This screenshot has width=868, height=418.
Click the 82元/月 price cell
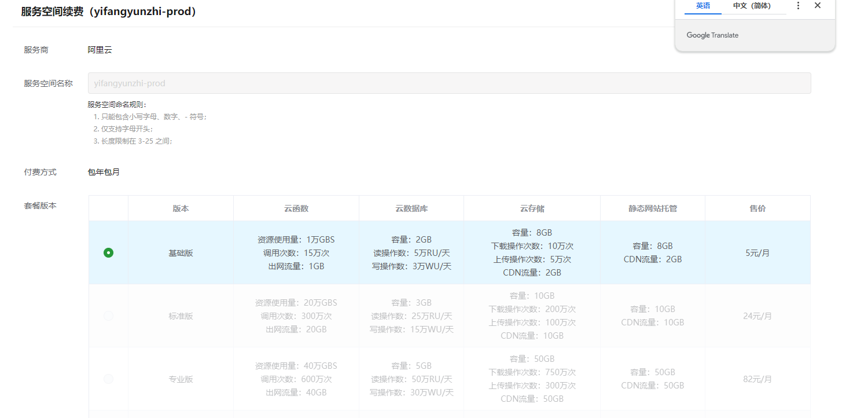click(757, 379)
